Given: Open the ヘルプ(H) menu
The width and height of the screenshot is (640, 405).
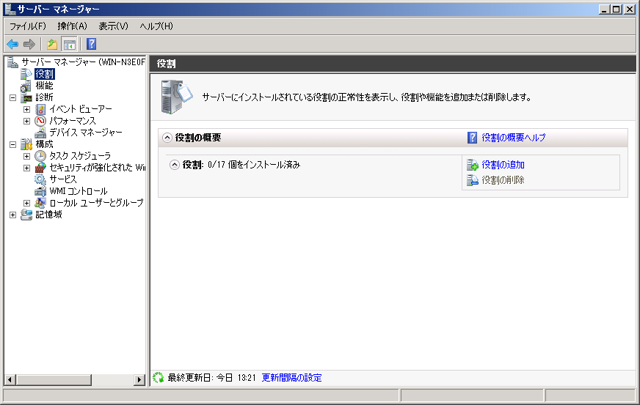Looking at the screenshot, I should coord(156,26).
